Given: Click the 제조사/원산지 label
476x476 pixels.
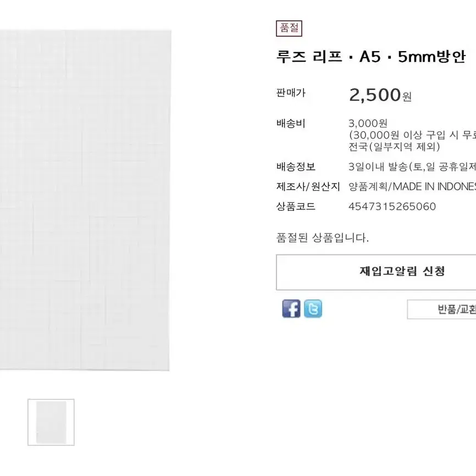Looking at the screenshot, I should pyautogui.click(x=308, y=186).
